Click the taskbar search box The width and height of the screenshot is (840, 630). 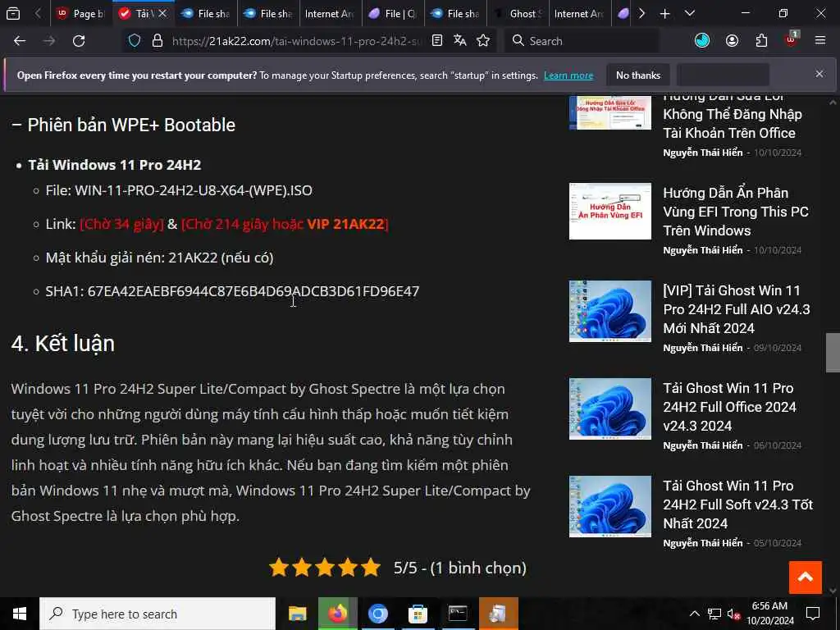tap(157, 614)
